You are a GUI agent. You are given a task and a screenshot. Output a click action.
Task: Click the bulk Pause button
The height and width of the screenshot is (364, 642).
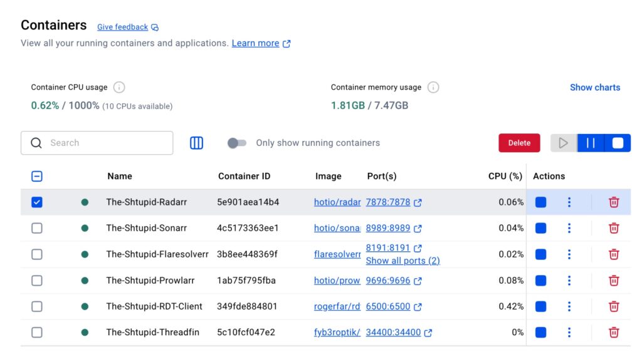point(591,143)
